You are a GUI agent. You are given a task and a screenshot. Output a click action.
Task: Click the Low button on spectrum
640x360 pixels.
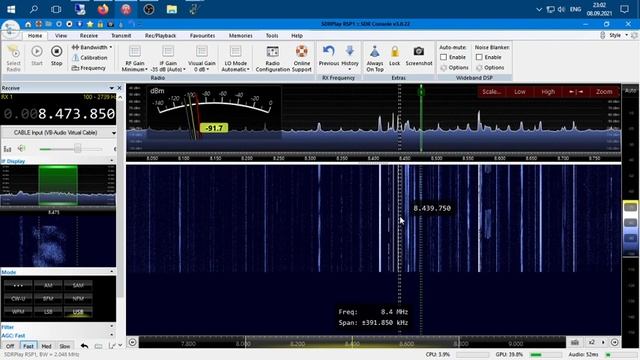click(x=520, y=91)
